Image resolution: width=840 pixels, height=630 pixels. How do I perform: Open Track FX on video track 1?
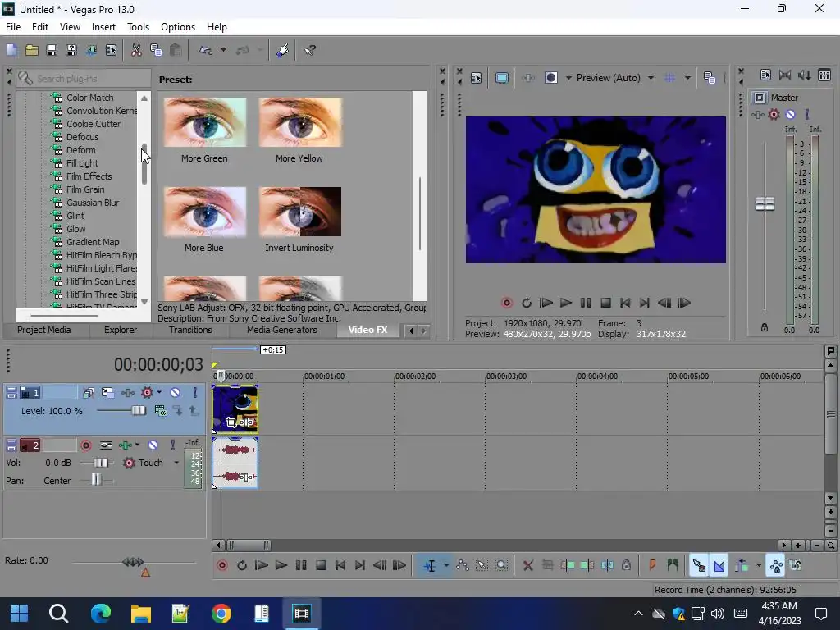(127, 393)
